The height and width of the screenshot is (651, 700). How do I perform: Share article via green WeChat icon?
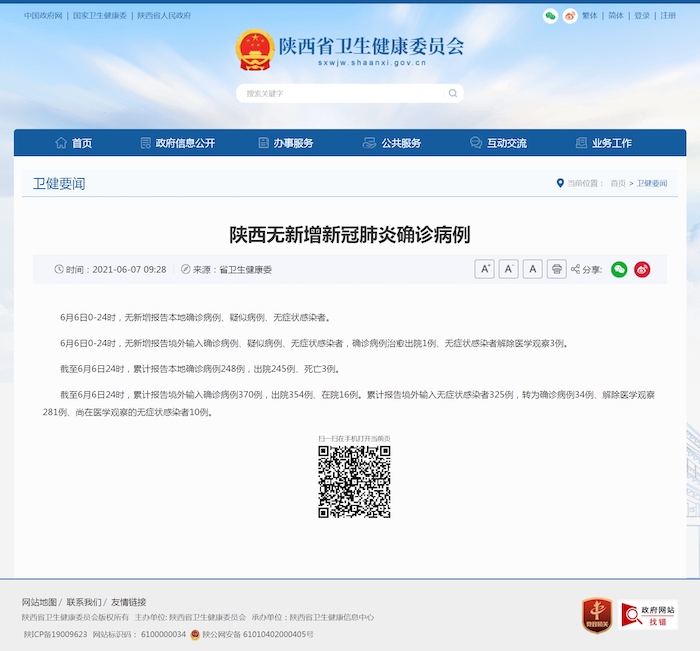[619, 269]
